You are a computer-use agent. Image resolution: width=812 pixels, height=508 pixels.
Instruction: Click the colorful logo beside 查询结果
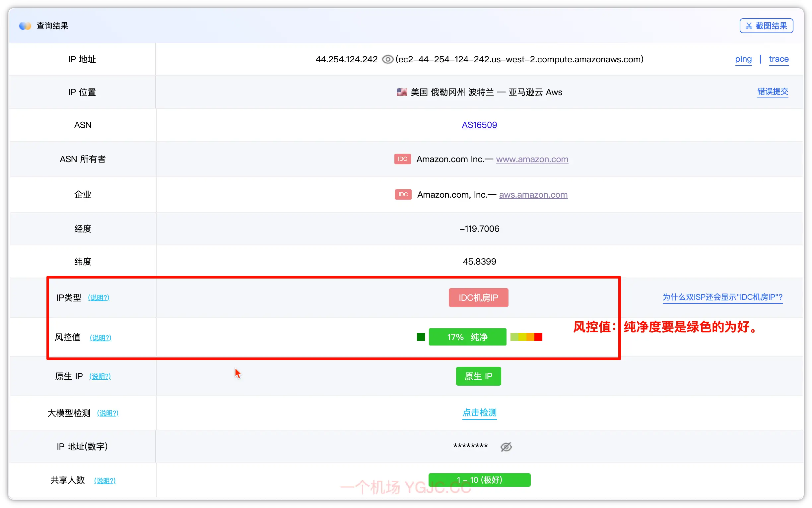point(25,26)
